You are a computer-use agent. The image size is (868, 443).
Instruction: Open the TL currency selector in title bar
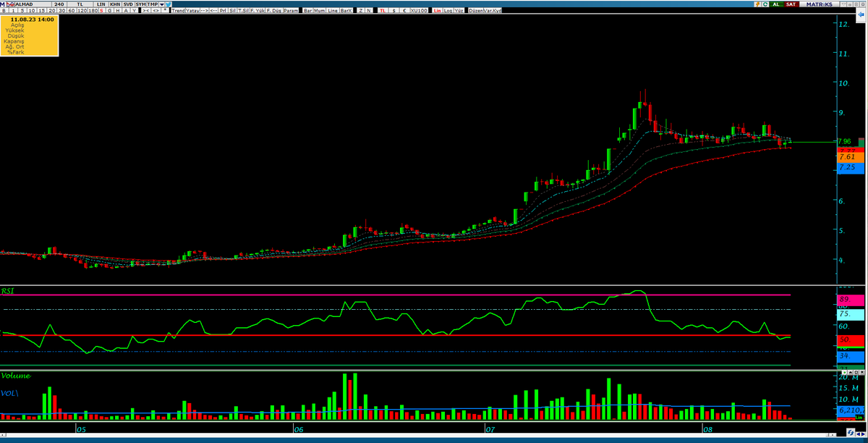(x=80, y=4)
